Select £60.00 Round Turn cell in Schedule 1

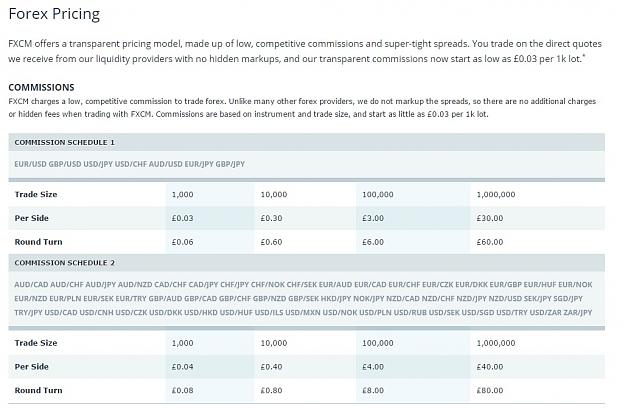click(490, 242)
